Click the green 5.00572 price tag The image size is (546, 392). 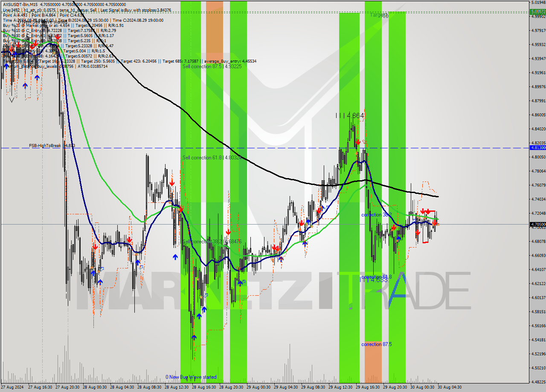(537, 12)
